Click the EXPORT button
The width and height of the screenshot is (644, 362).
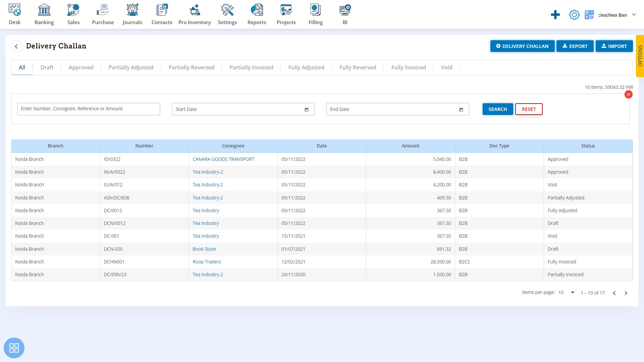[575, 46]
